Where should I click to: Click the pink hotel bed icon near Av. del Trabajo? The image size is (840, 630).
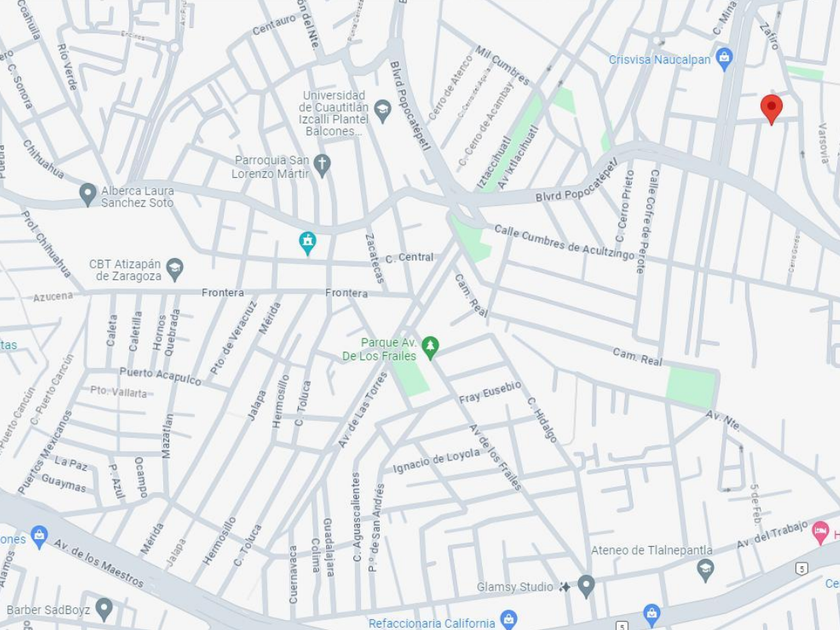pos(820,532)
